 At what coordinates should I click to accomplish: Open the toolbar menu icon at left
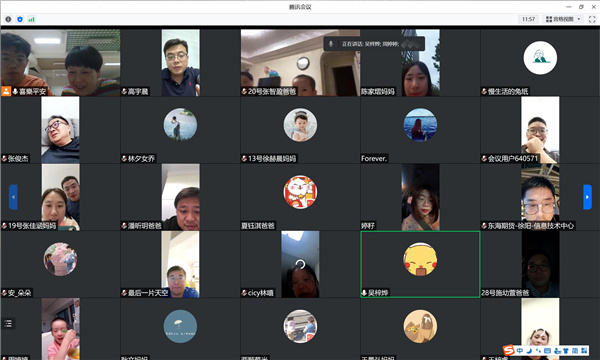pyautogui.click(x=8, y=324)
